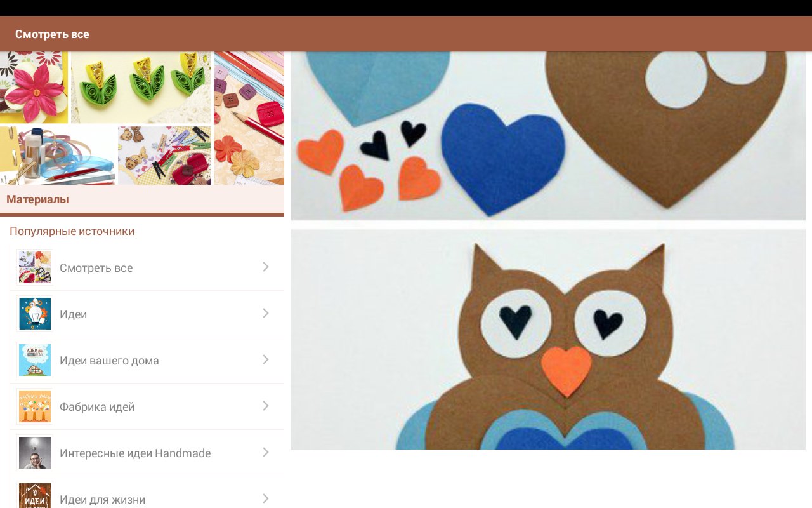The width and height of the screenshot is (812, 508).
Task: Tap the Идеи для жизни brown icon
Action: tap(35, 496)
